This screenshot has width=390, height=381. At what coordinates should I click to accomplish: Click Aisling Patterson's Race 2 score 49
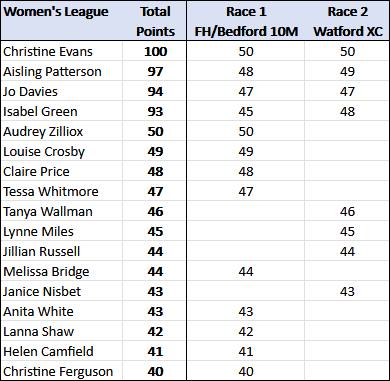[x=347, y=71]
